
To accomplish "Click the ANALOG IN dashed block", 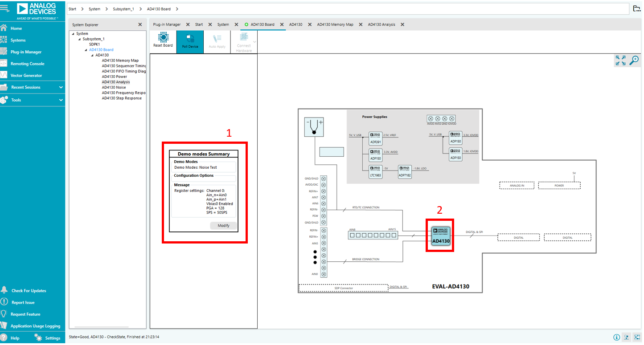I will click(517, 185).
